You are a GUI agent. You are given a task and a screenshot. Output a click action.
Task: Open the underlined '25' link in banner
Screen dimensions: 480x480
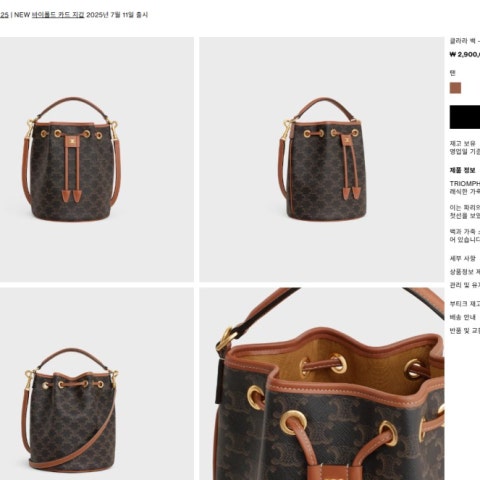coord(4,15)
